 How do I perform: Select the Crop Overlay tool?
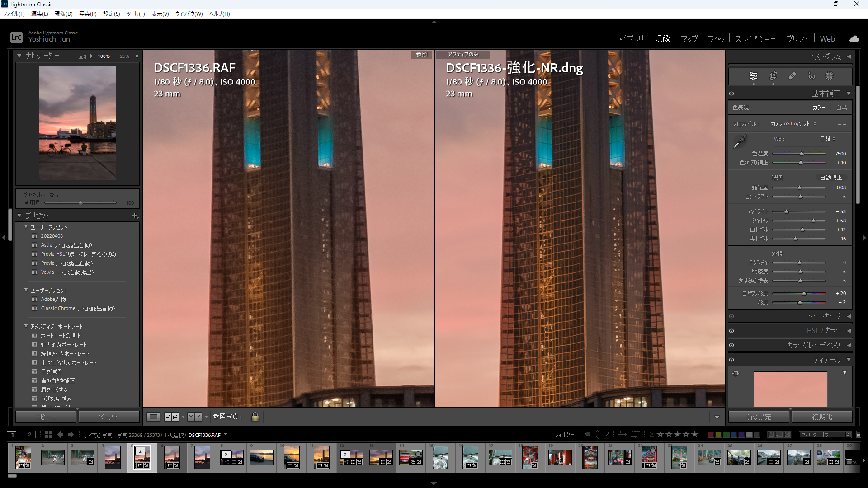(x=773, y=76)
